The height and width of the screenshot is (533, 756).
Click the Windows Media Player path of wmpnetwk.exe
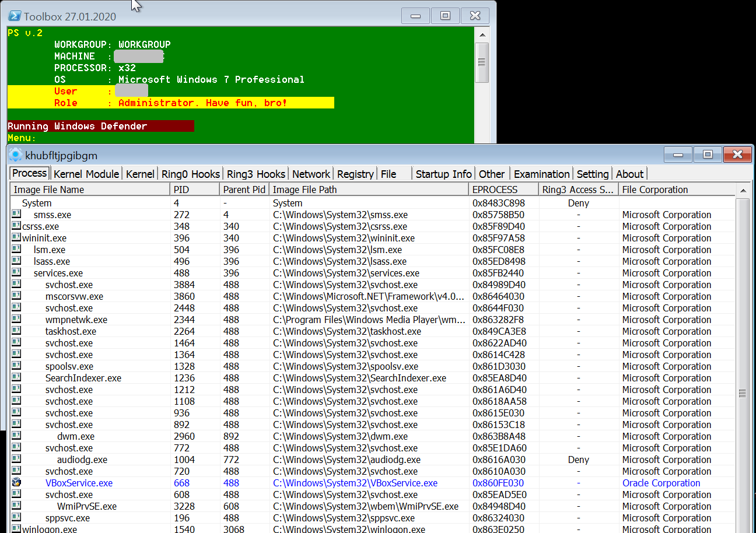pyautogui.click(x=370, y=320)
